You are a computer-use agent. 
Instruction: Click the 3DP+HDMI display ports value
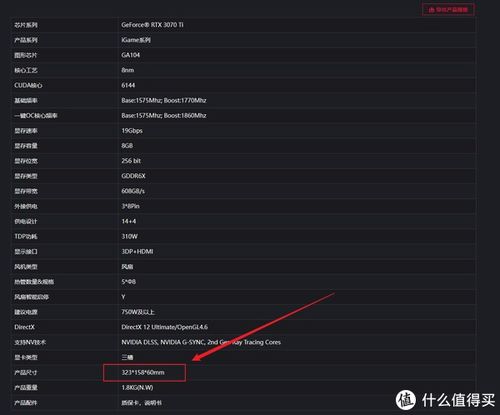pos(137,251)
